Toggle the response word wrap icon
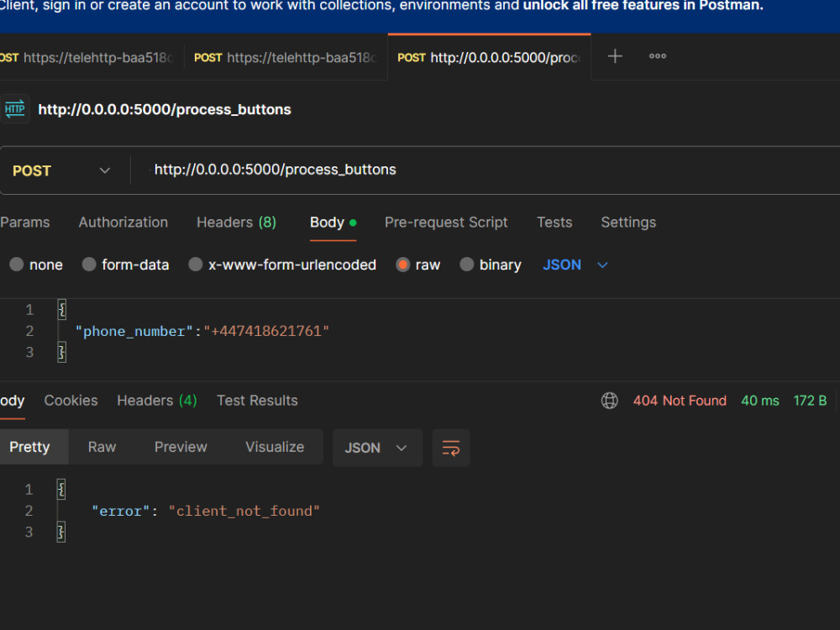Viewport: 840px width, 630px height. click(x=451, y=448)
